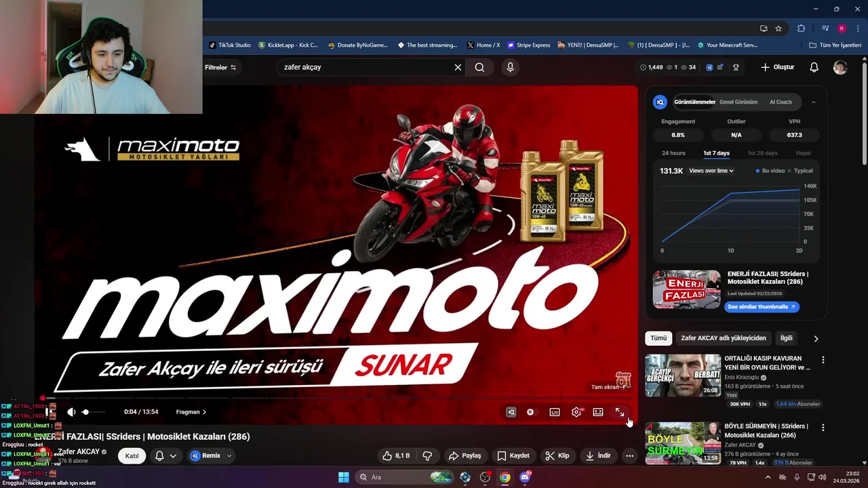Select the 24 hours range tab
Viewport: 868px width, 488px height.
pos(673,153)
